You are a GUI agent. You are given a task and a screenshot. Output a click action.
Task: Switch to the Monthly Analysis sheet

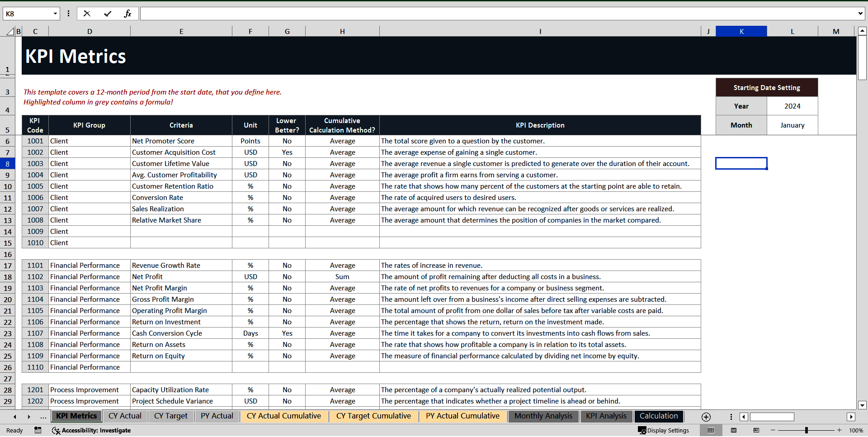click(x=543, y=416)
